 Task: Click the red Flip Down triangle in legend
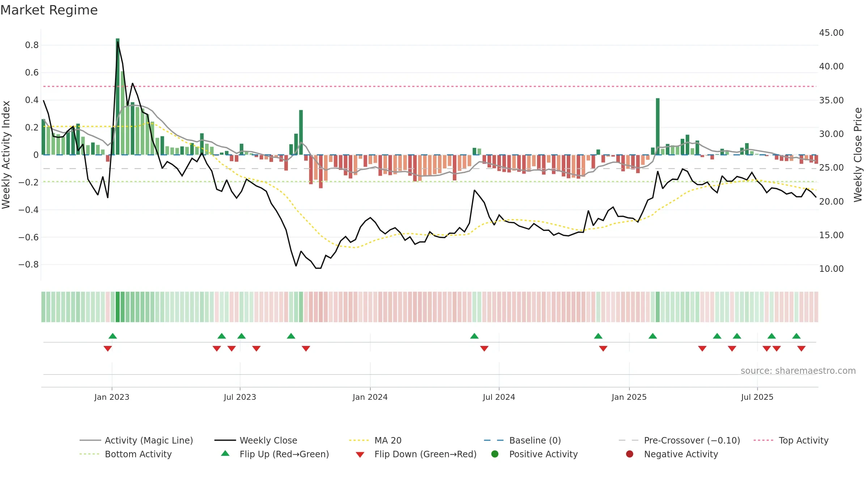360,455
